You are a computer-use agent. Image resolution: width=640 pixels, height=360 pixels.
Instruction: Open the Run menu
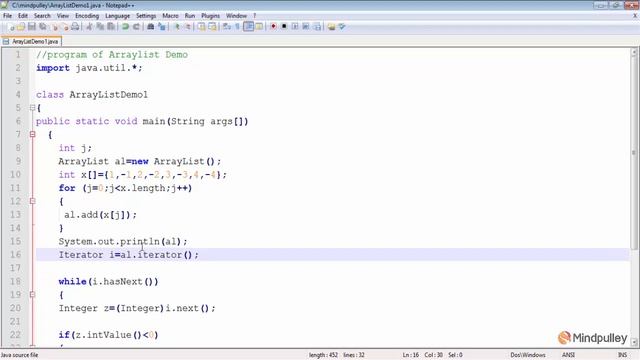190,16
